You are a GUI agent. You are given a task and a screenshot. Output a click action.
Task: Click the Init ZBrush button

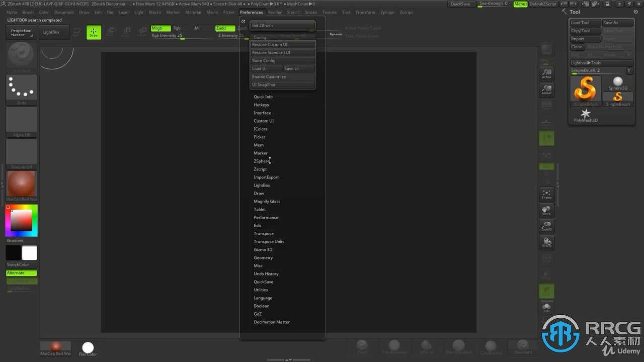[x=283, y=25]
